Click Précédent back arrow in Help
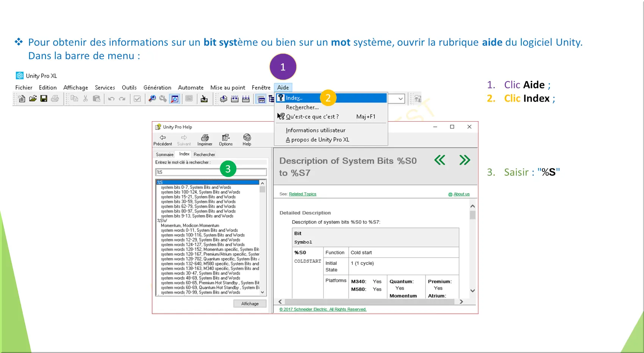The image size is (644, 353). tap(163, 140)
